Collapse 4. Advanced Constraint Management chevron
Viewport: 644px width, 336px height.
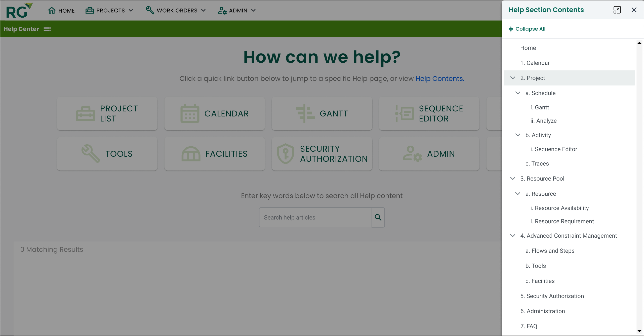click(x=513, y=236)
